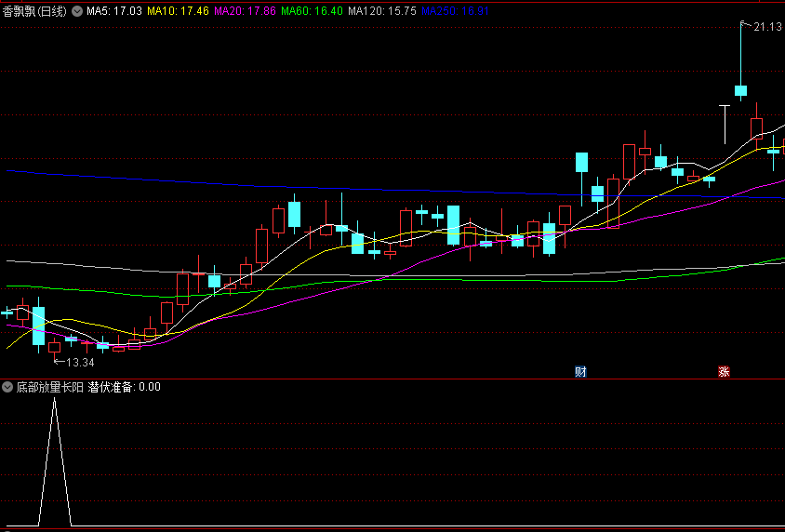785x532 pixels.
Task: Select the blue MA250: 16.91 label
Action: tap(455, 11)
